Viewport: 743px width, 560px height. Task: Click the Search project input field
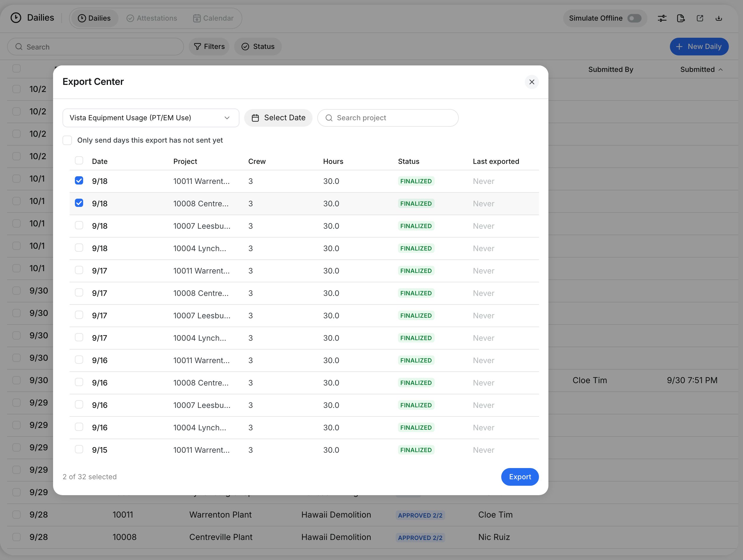point(388,118)
